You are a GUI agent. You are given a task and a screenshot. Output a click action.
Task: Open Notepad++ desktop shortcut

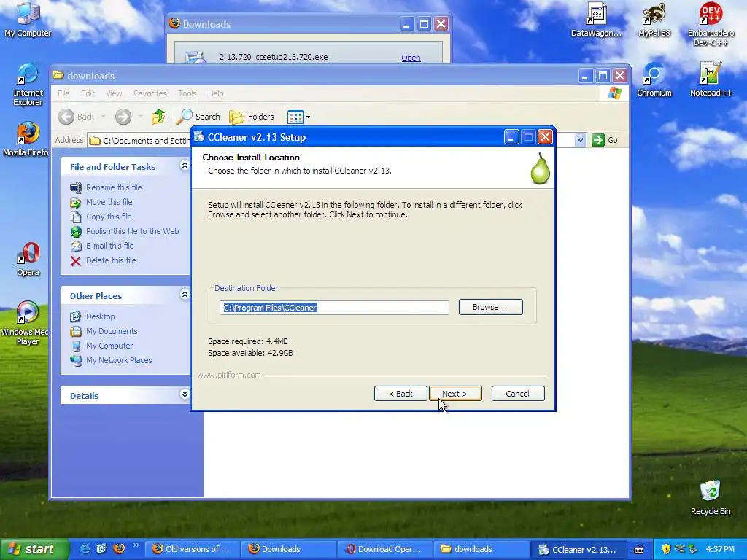point(711,80)
